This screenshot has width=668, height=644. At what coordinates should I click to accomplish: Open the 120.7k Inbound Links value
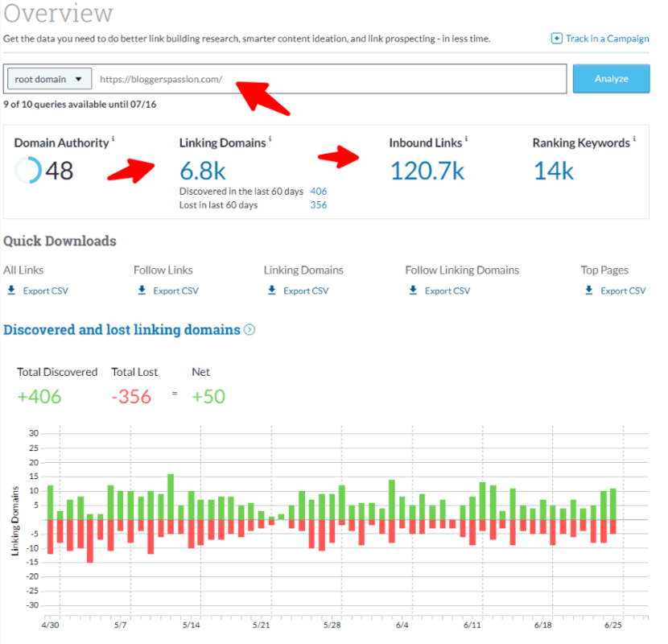coord(427,170)
